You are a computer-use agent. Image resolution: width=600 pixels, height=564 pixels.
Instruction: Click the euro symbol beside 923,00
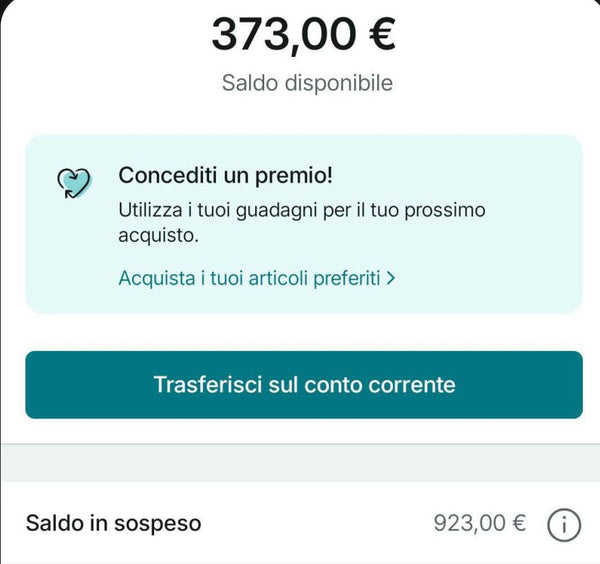pyautogui.click(x=518, y=523)
